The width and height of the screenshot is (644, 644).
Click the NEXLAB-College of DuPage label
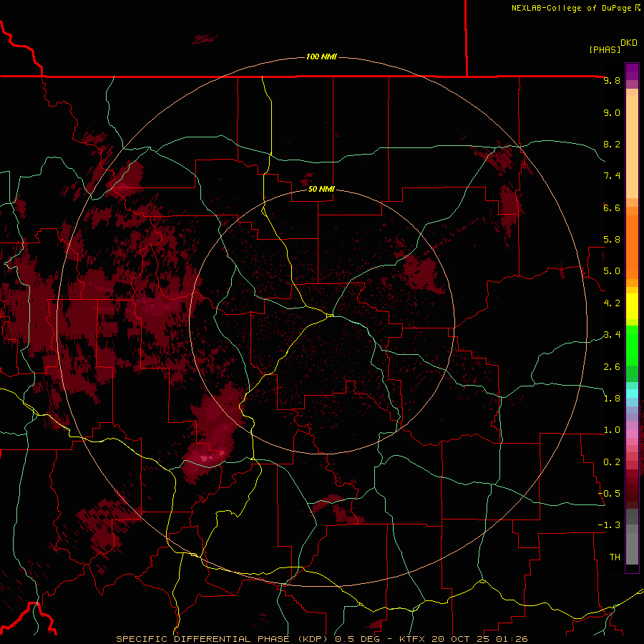click(572, 8)
